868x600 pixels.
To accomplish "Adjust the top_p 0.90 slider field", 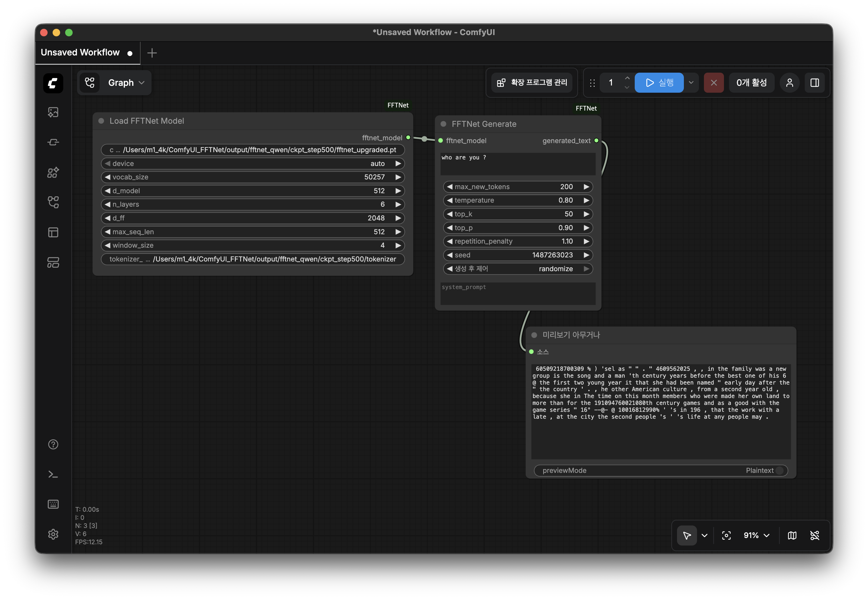I will pyautogui.click(x=518, y=228).
